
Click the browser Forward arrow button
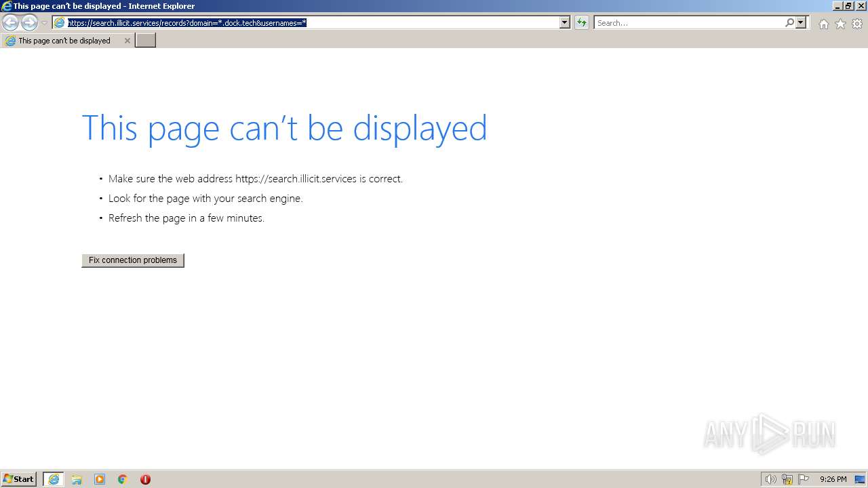point(29,23)
